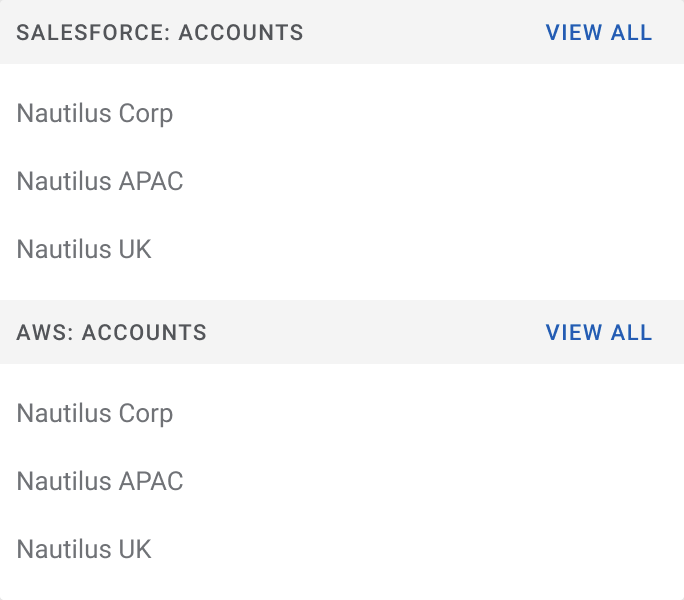Pick the UK account from the Salesforce section
The image size is (684, 600).
click(x=84, y=249)
